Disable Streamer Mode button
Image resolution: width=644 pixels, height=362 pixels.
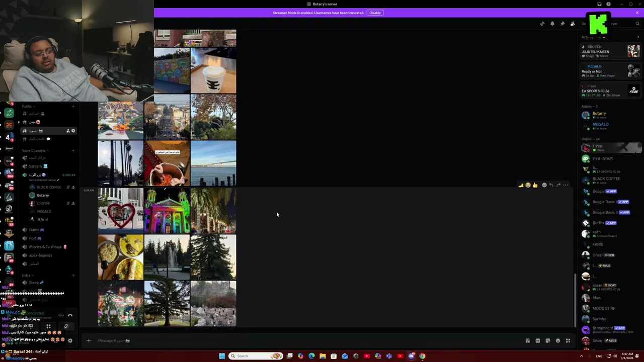(375, 13)
